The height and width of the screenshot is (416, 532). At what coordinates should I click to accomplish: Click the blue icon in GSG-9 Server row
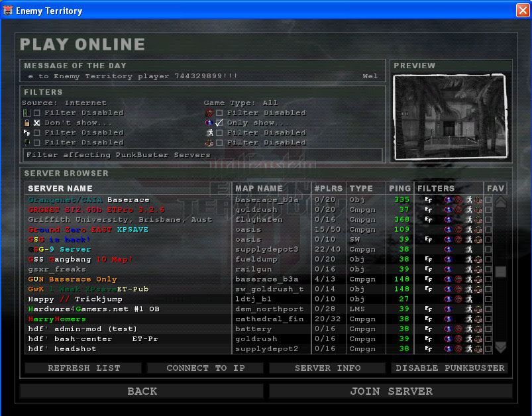(x=449, y=249)
